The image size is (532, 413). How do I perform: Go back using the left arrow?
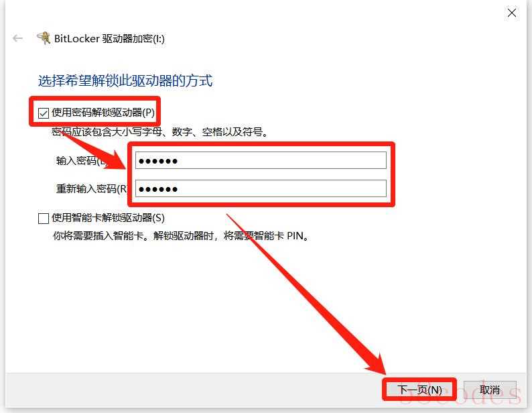point(17,38)
